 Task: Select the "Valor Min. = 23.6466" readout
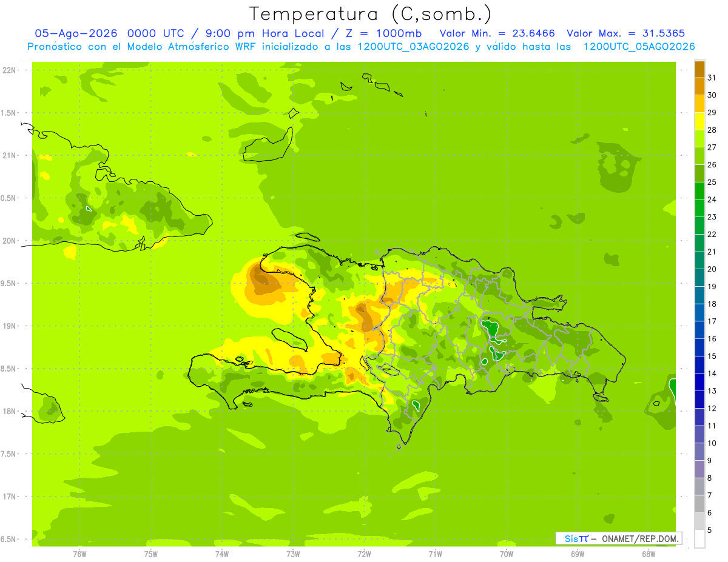(497, 33)
